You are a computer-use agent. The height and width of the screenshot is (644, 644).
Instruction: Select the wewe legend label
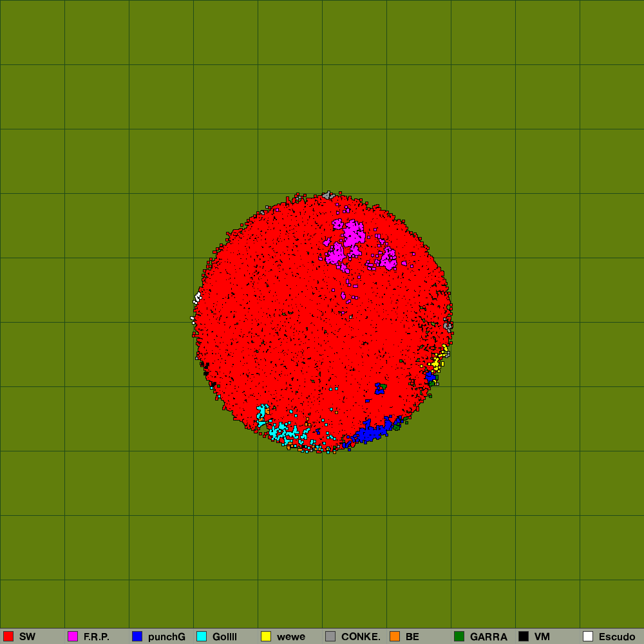291,637
